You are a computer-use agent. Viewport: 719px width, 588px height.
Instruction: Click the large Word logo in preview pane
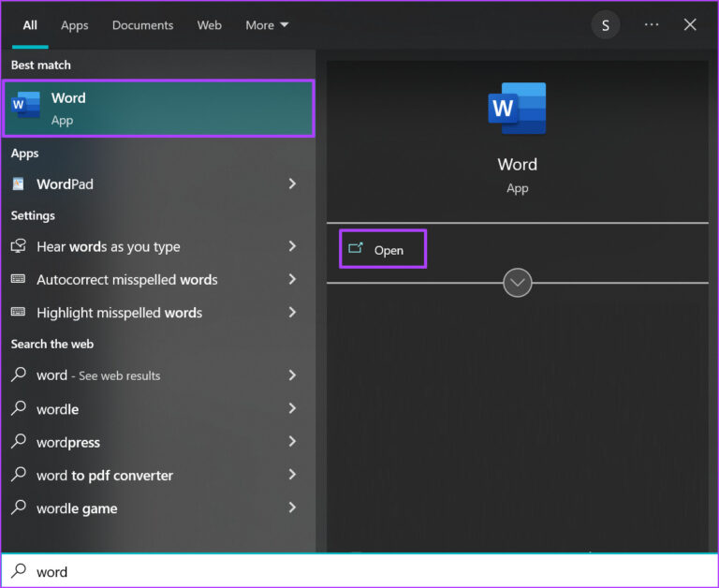pos(517,109)
